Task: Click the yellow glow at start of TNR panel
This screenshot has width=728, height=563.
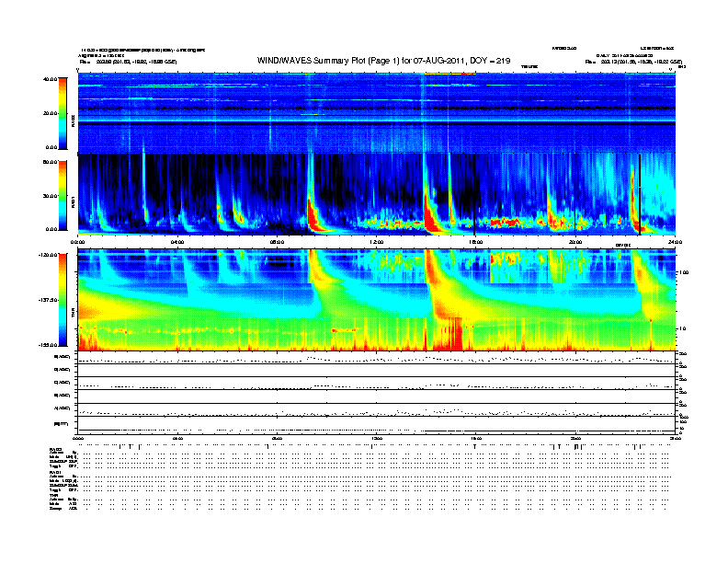Action: pyautogui.click(x=96, y=307)
